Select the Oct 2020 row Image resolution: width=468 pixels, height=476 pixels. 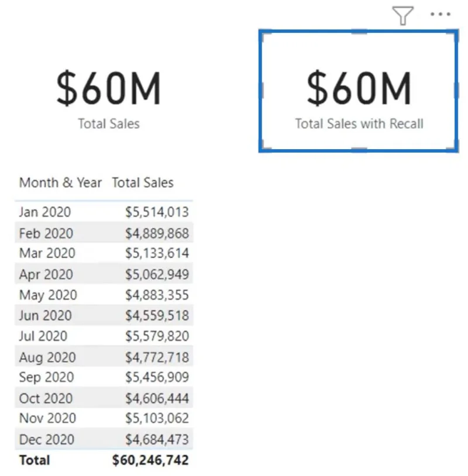(x=104, y=398)
